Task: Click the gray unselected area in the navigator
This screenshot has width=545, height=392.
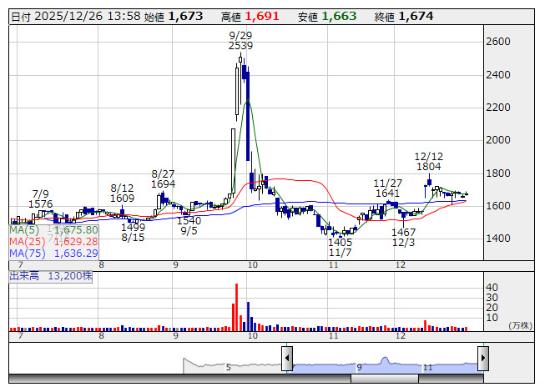Action: (x=234, y=364)
